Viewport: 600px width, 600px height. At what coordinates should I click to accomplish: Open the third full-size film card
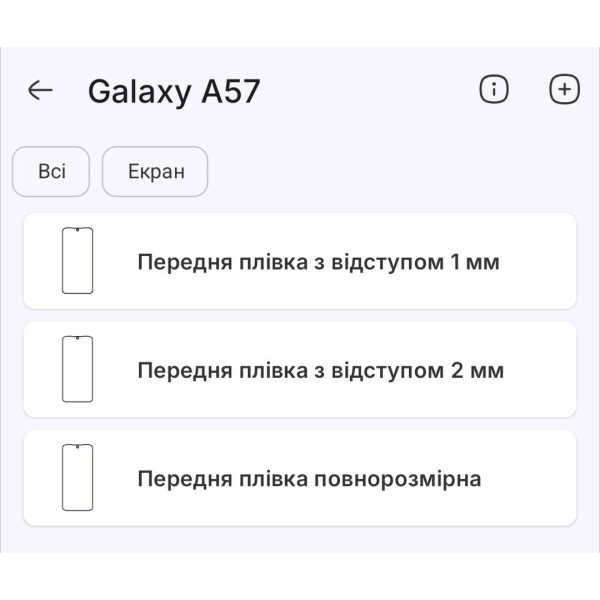[x=300, y=478]
